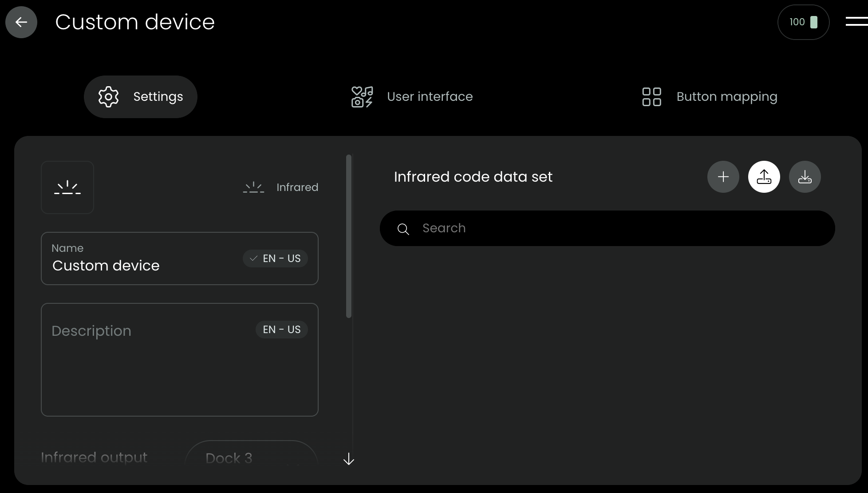Click into the Description text area
The width and height of the screenshot is (868, 493).
click(x=180, y=360)
